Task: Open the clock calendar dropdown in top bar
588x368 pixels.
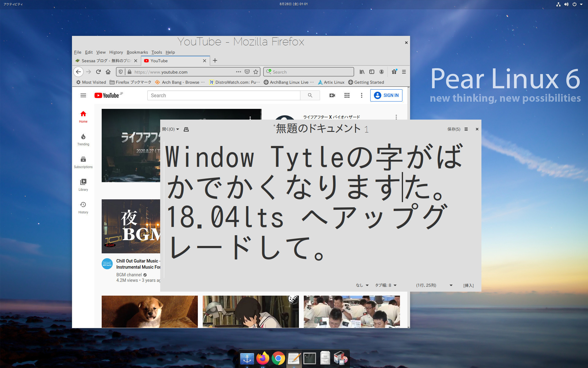Action: pos(293,4)
